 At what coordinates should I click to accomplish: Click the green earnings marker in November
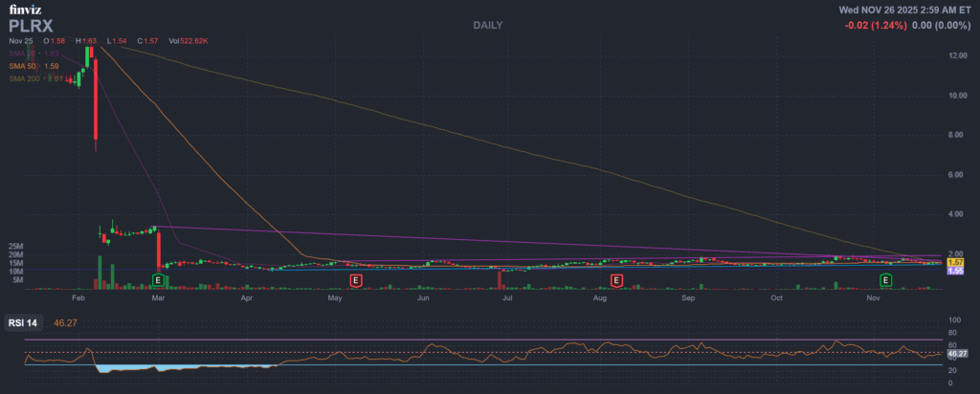click(886, 279)
